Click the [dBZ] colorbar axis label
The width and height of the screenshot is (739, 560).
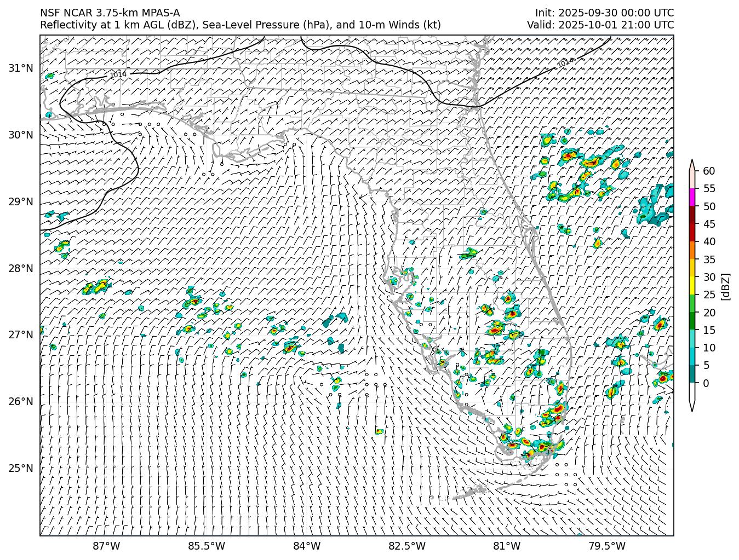[x=726, y=286]
